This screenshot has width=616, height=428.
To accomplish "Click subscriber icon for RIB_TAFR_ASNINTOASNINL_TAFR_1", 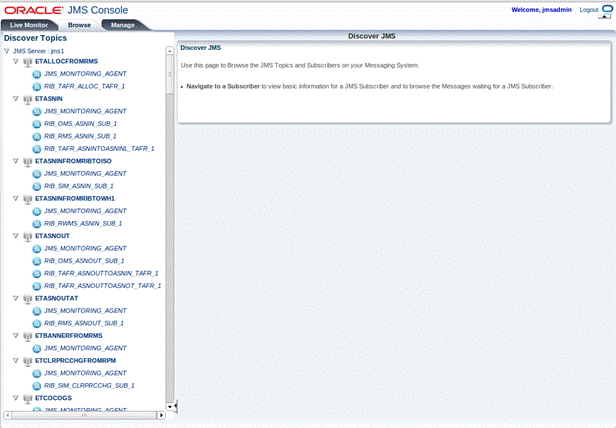I will (x=37, y=149).
